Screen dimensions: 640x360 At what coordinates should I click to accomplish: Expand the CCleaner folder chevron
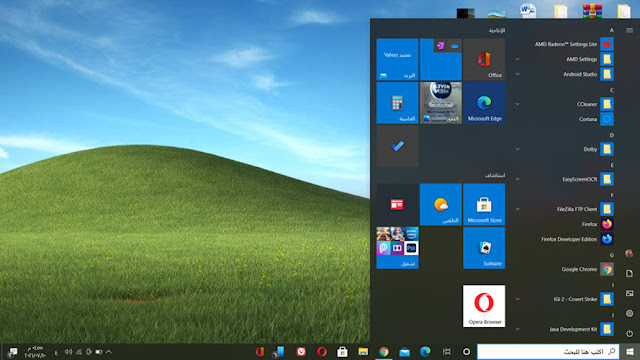click(518, 104)
